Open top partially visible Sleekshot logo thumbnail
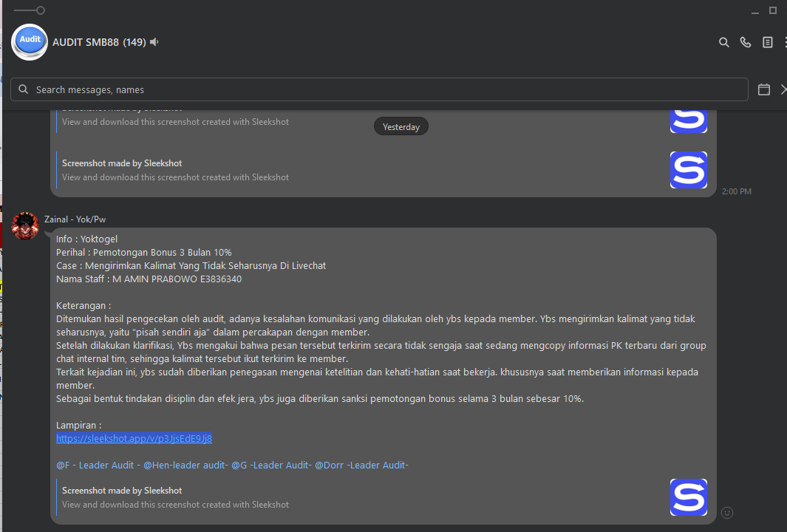 (x=689, y=121)
